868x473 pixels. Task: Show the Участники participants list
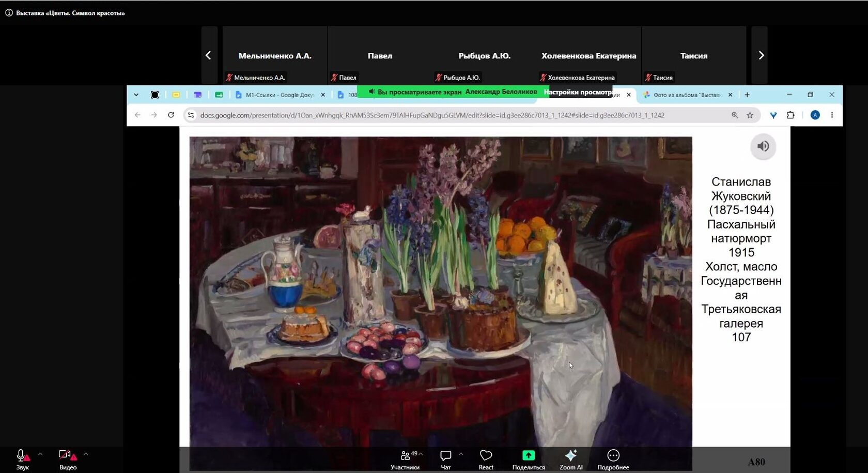pos(406,459)
